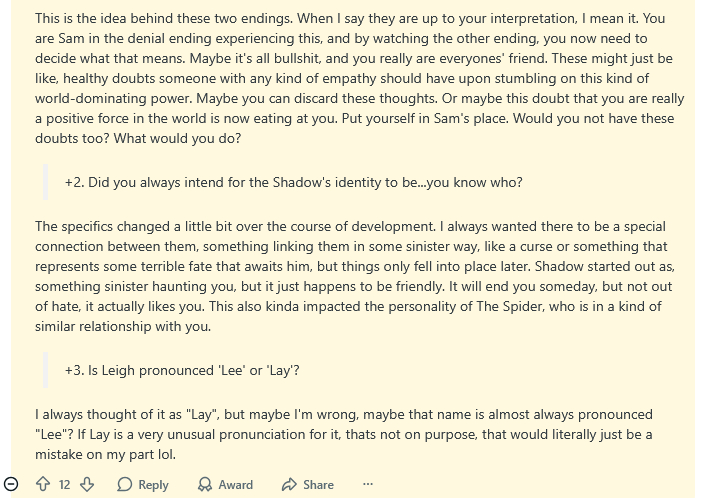This screenshot has height=498, width=712.
Task: Upvote this comment
Action: pyautogui.click(x=43, y=485)
